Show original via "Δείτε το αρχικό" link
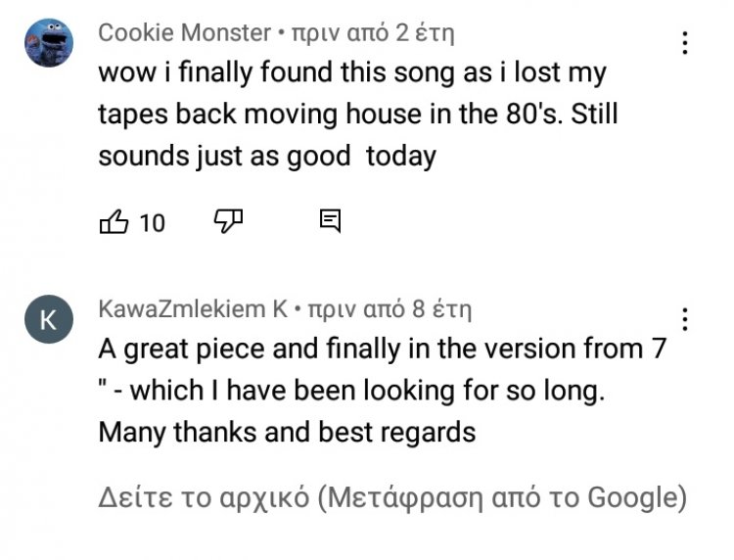This screenshot has width=734, height=560. [205, 497]
